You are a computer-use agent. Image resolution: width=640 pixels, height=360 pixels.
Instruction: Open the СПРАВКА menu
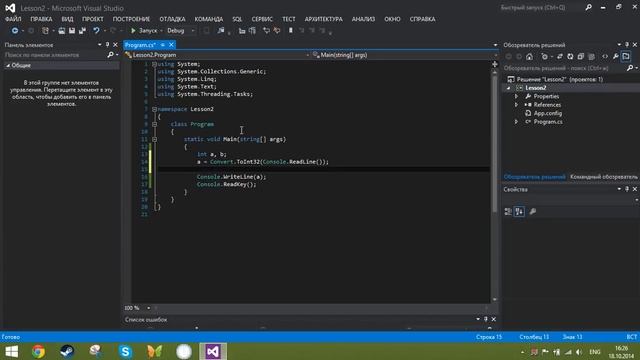coord(422,19)
